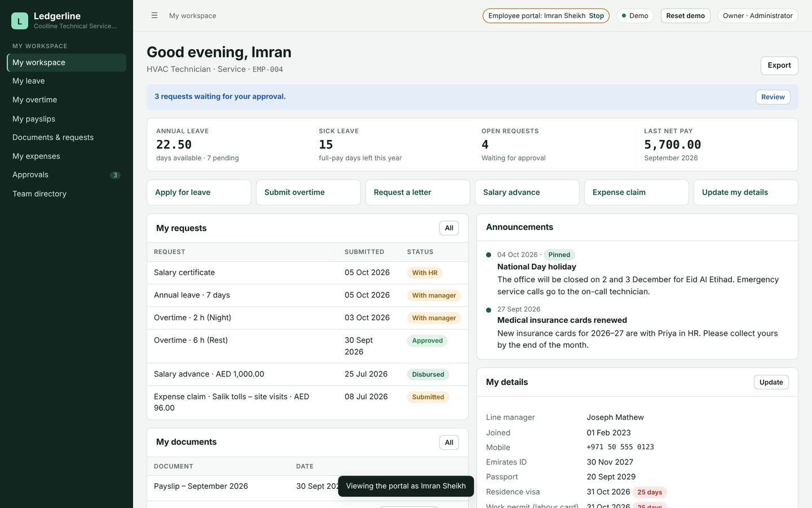This screenshot has width=812, height=508.
Task: Click the Demo status pill
Action: click(x=635, y=16)
